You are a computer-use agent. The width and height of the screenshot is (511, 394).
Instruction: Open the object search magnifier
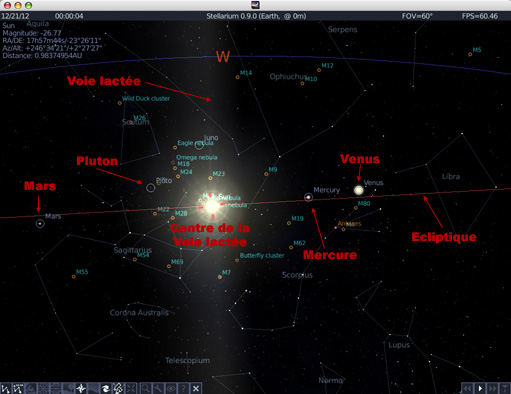click(145, 388)
